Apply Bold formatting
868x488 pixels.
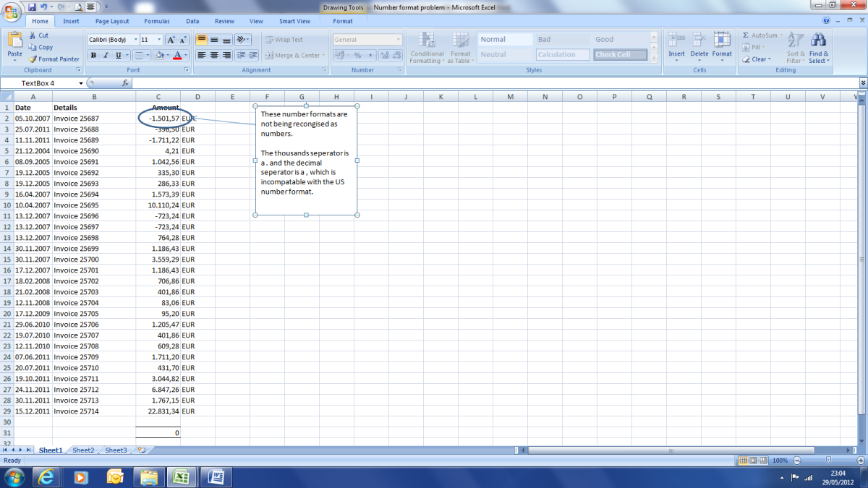pos(93,54)
